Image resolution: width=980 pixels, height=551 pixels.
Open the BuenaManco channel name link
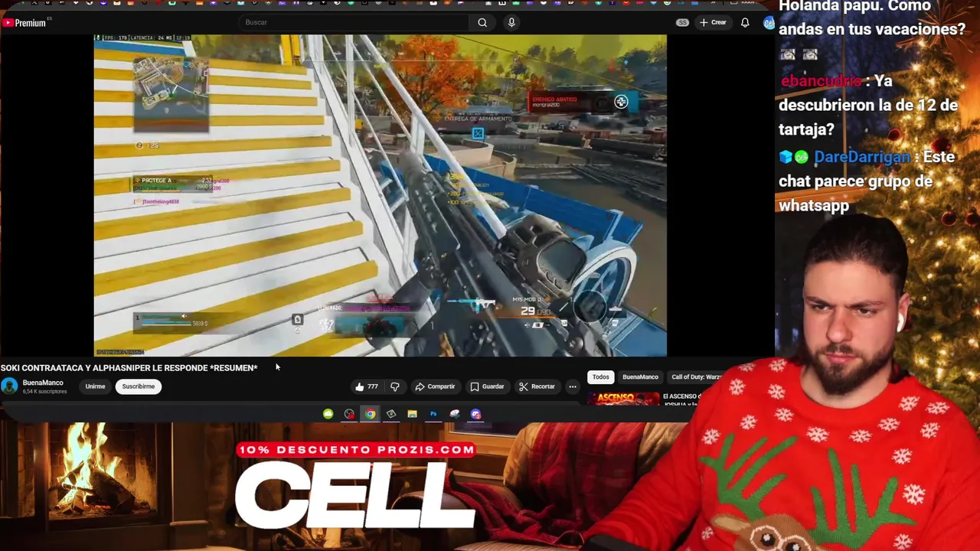tap(43, 383)
